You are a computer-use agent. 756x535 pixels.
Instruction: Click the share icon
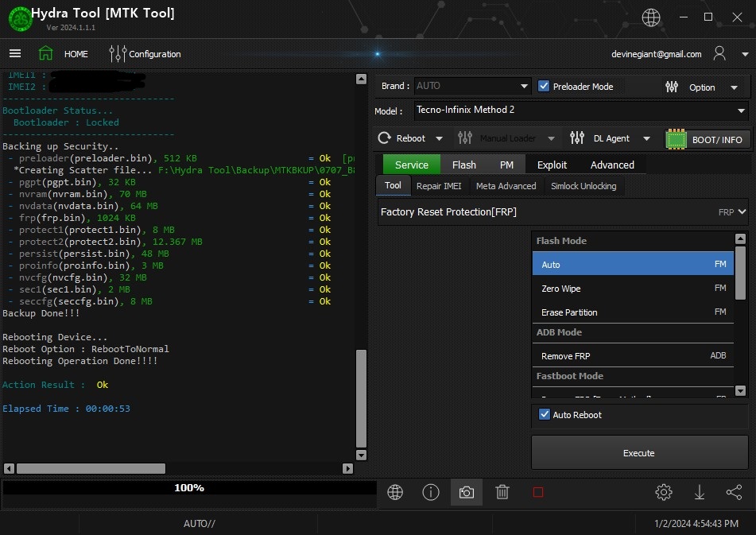tap(735, 492)
